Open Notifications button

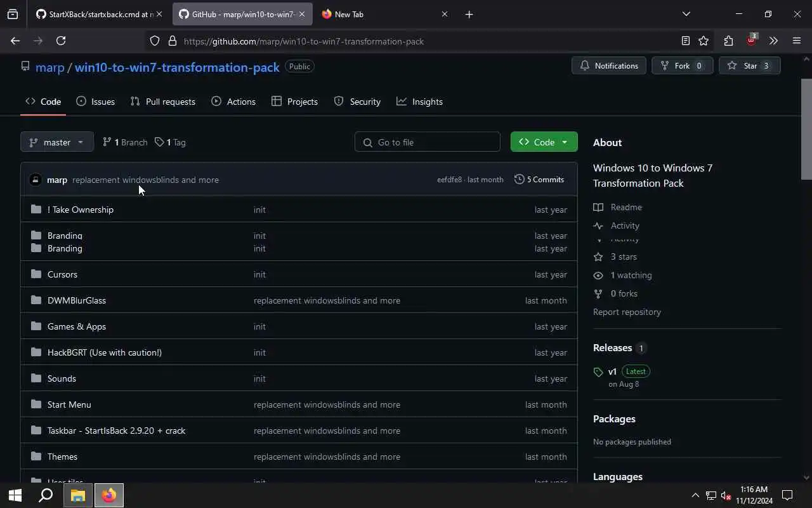pyautogui.click(x=609, y=65)
